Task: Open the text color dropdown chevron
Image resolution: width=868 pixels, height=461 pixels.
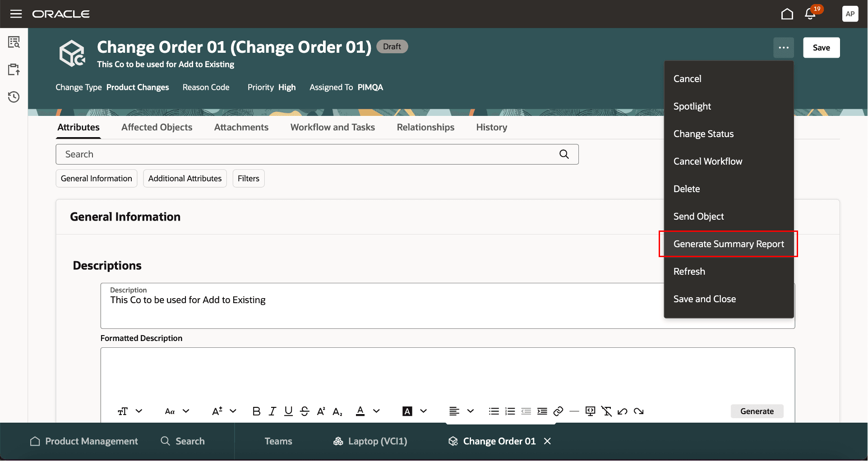Action: click(x=377, y=411)
